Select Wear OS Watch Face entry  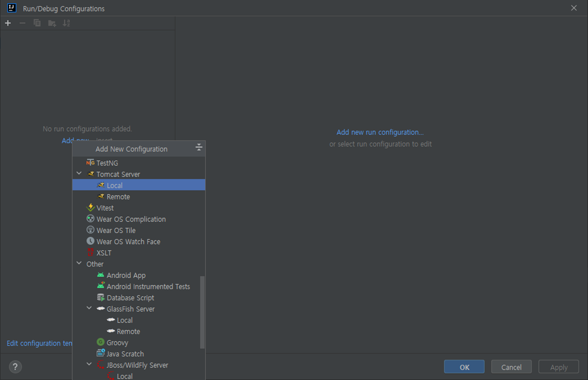click(139, 242)
